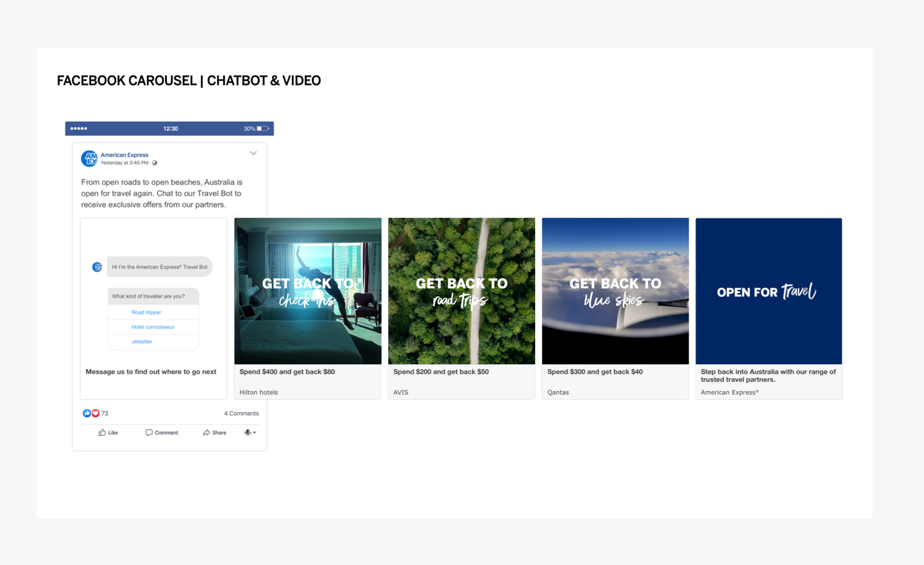The height and width of the screenshot is (565, 924).
Task: Expand the post options chevron
Action: click(x=253, y=153)
